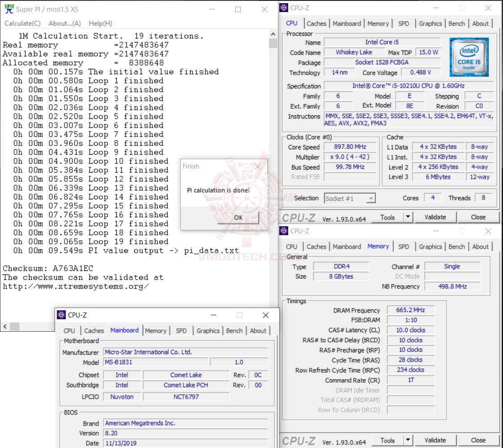Image resolution: width=503 pixels, height=448 pixels.
Task: Close the Finish dialog with its X
Action: (x=258, y=166)
